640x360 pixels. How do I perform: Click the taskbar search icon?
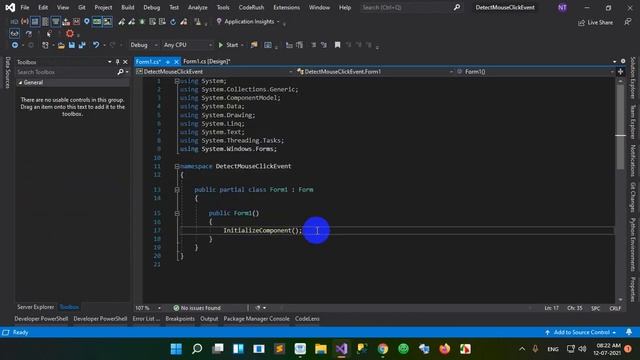pyautogui.click(x=197, y=349)
